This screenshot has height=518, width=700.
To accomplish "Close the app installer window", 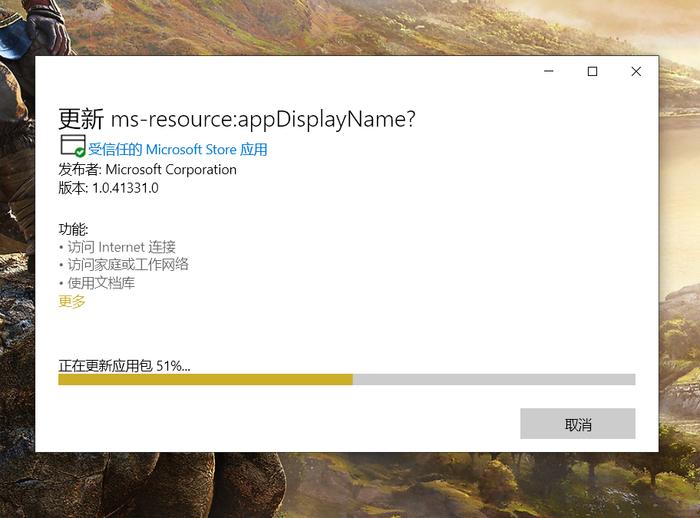I will click(x=636, y=71).
